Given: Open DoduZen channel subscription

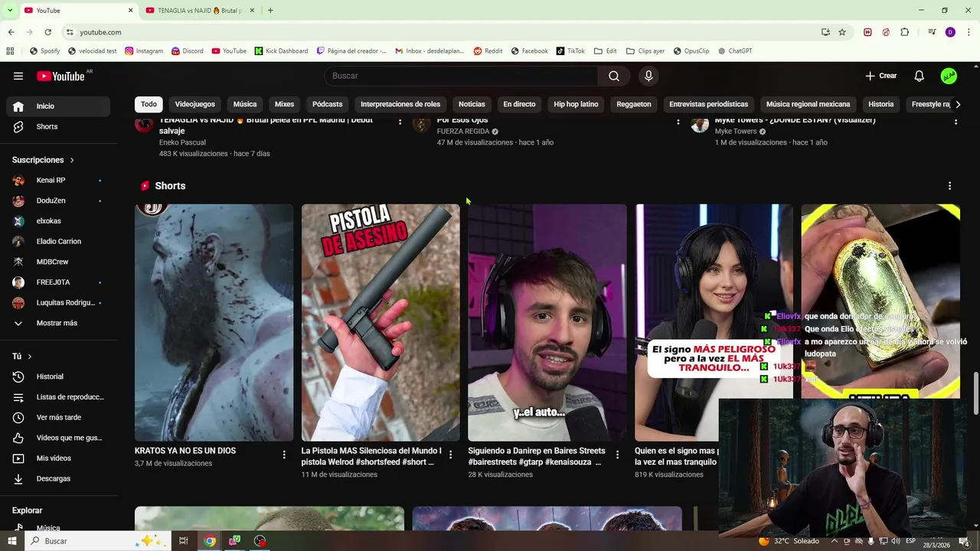Looking at the screenshot, I should (x=58, y=201).
